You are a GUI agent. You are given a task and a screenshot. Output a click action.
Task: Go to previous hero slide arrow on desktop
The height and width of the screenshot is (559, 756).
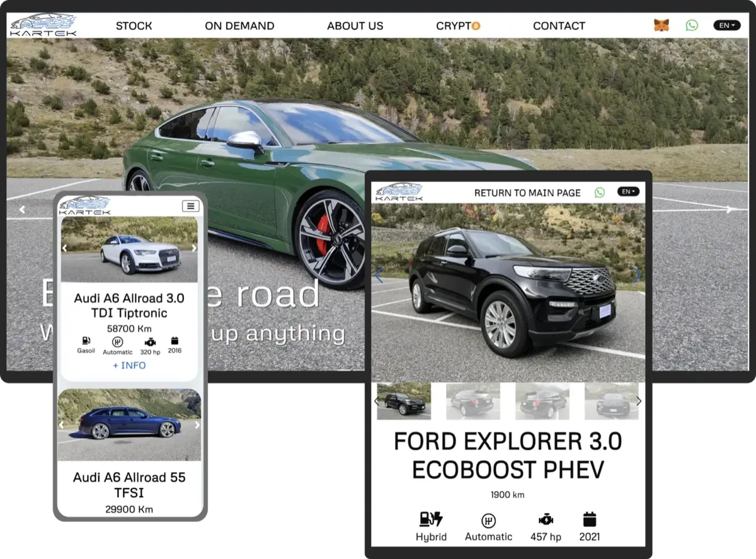click(22, 210)
